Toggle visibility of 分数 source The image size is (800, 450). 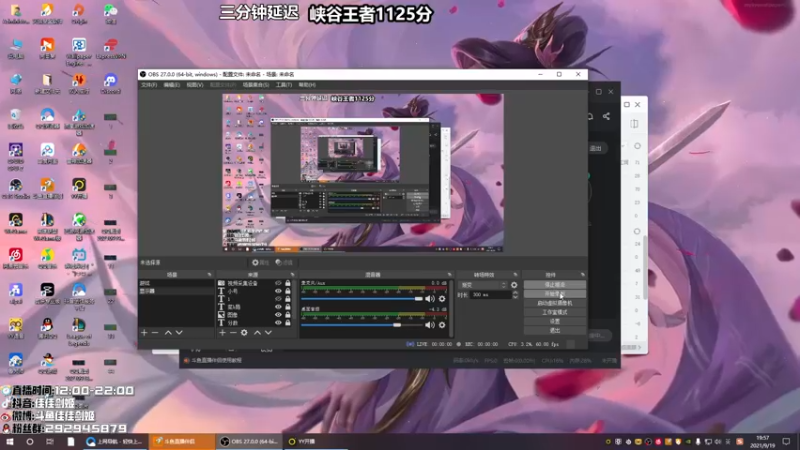click(x=278, y=322)
